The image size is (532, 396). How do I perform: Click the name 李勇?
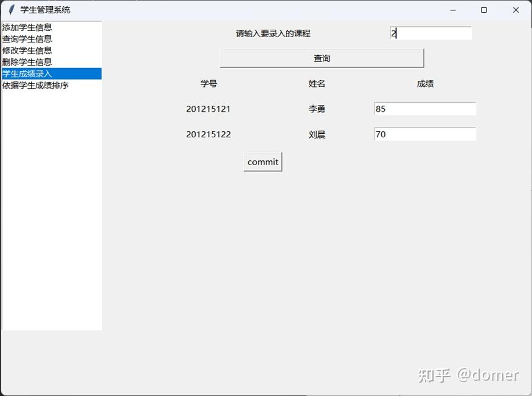(x=317, y=109)
